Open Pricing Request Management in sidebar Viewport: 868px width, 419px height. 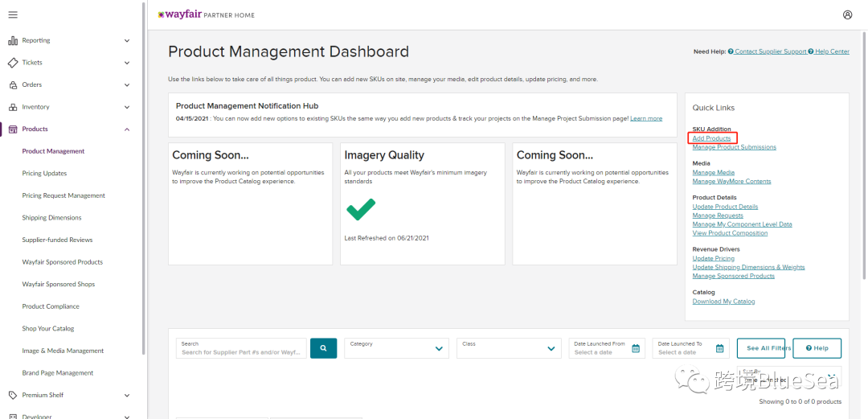click(63, 195)
